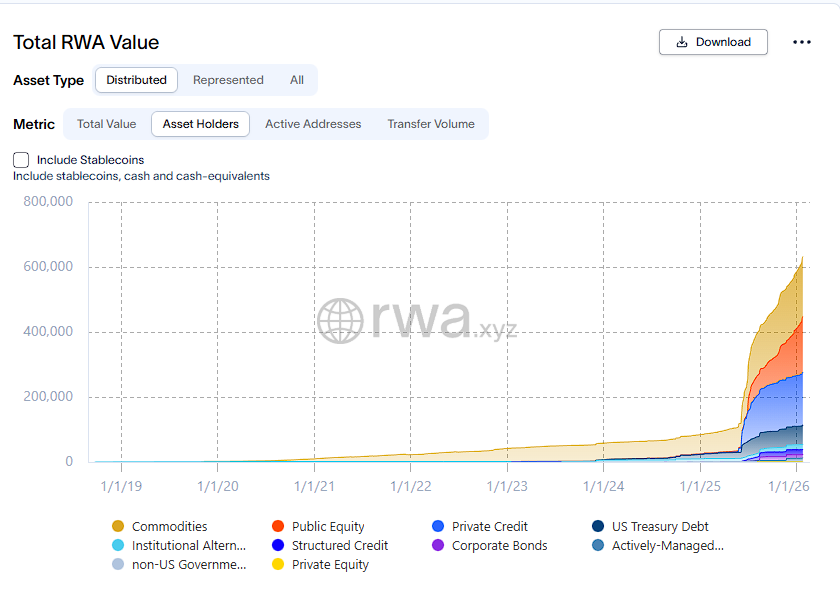Toggle the Actively-Managed legend dot
840x605 pixels.
(598, 545)
